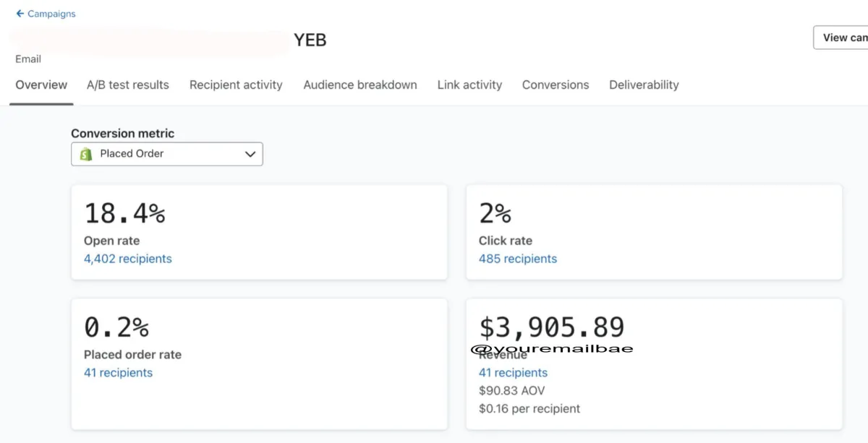
Task: Click 41 recipients in the Revenue card
Action: click(x=513, y=373)
